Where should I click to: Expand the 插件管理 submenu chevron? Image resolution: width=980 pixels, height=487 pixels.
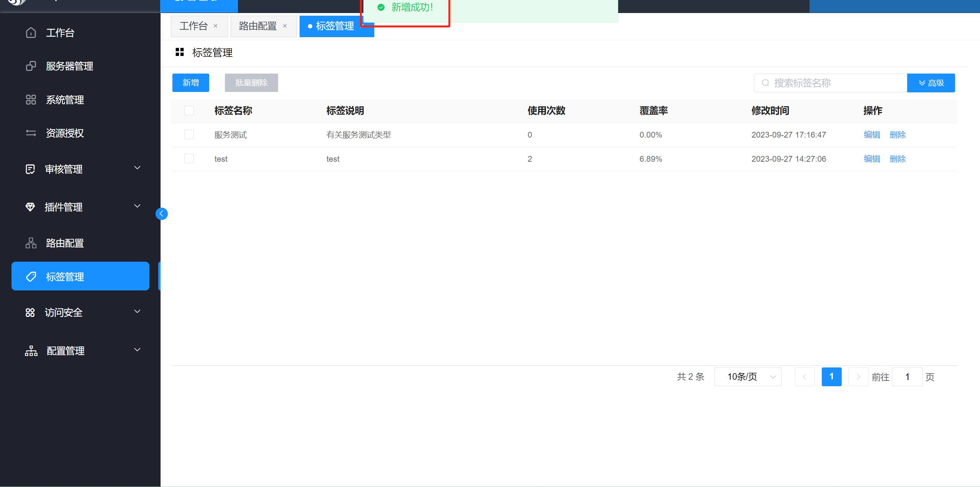click(138, 206)
